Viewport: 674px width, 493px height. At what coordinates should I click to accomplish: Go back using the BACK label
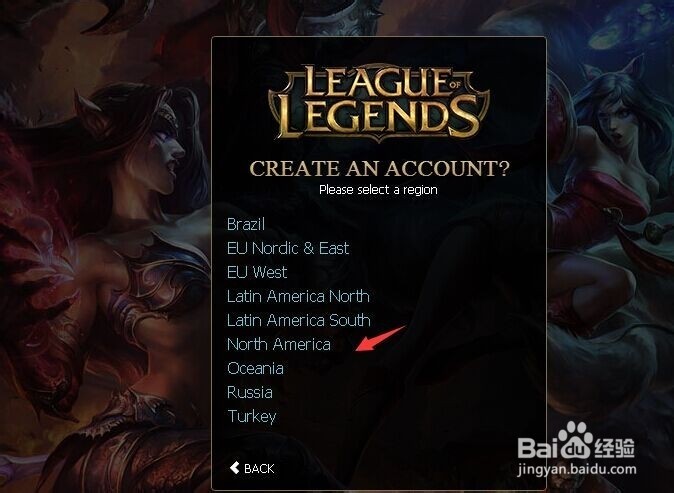tap(259, 469)
